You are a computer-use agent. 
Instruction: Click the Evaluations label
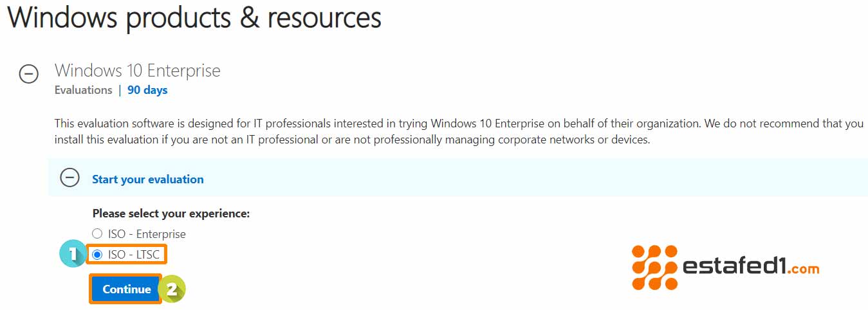point(83,90)
